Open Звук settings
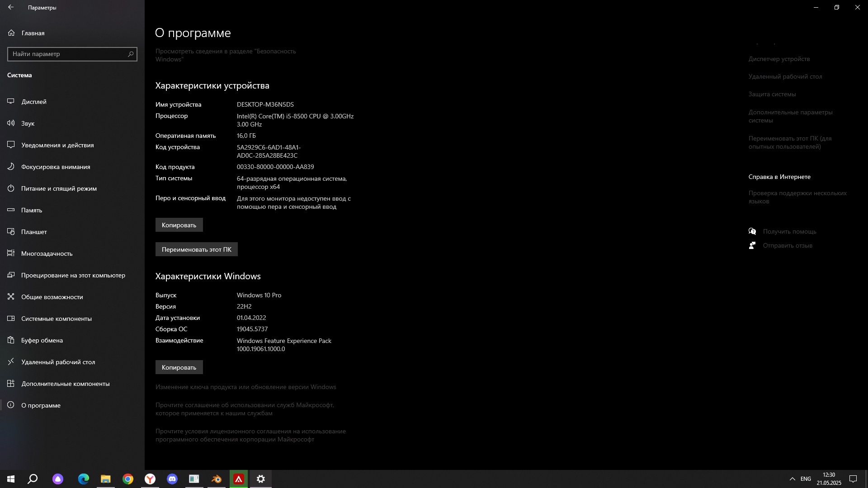This screenshot has width=868, height=488. coord(72,123)
